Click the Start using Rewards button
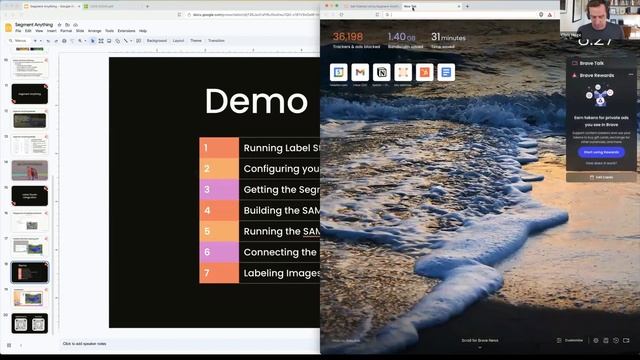The image size is (640, 360). tap(601, 152)
